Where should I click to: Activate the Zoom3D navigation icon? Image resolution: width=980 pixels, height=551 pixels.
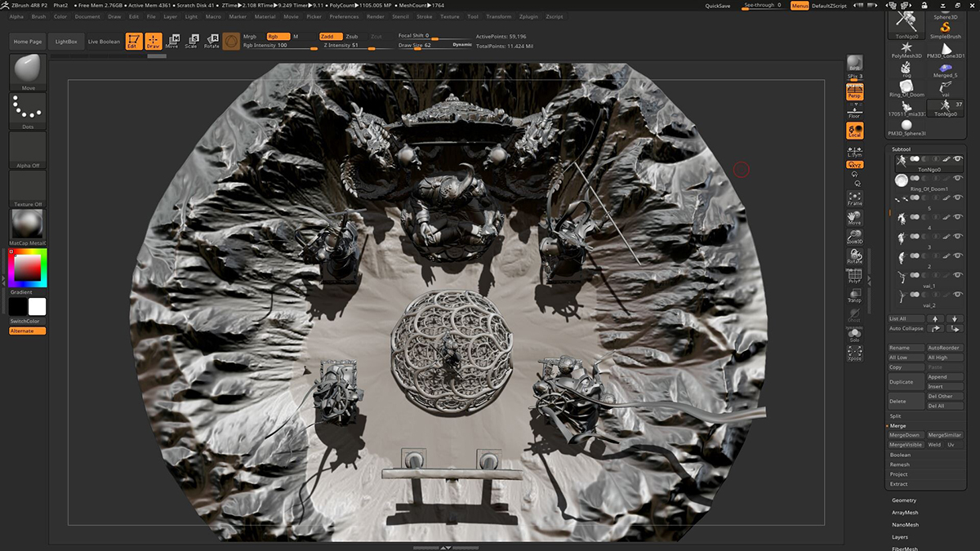pyautogui.click(x=854, y=238)
